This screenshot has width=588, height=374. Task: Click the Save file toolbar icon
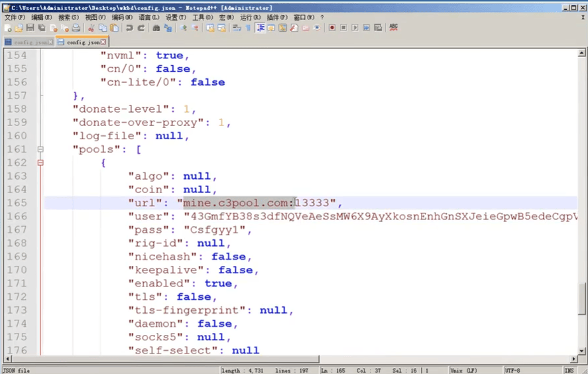tap(30, 28)
